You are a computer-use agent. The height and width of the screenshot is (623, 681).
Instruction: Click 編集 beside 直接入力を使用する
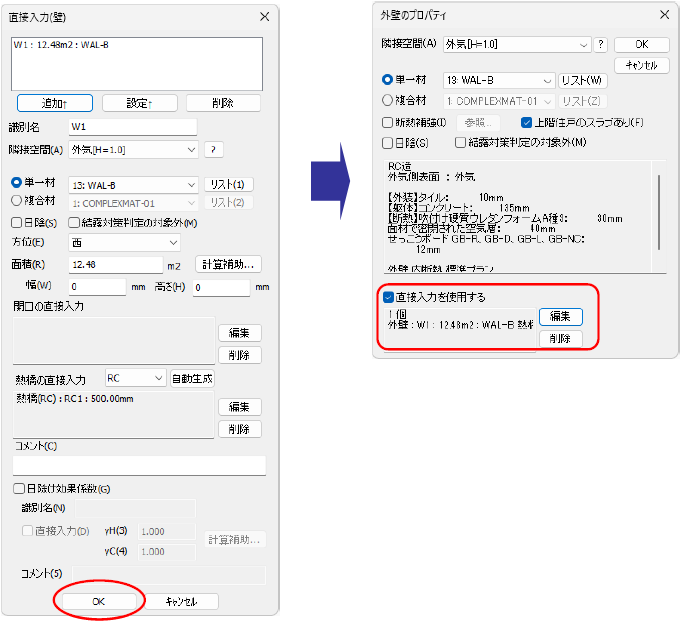tap(561, 316)
